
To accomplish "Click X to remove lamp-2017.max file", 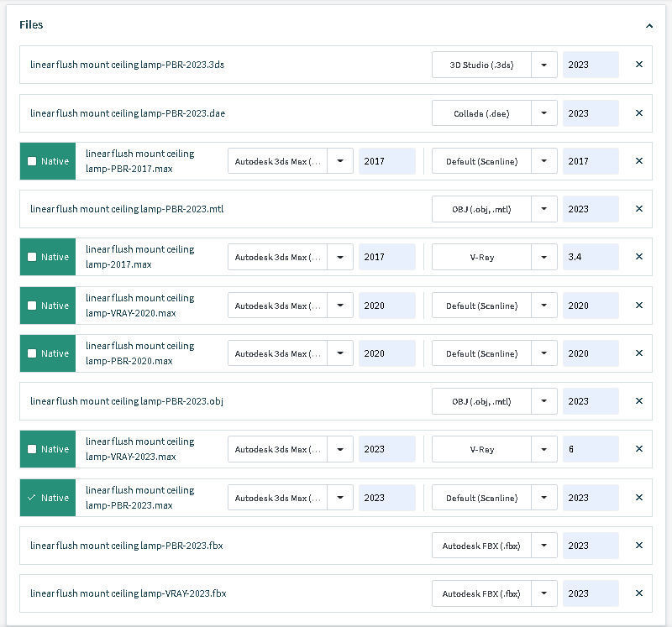I will (639, 257).
